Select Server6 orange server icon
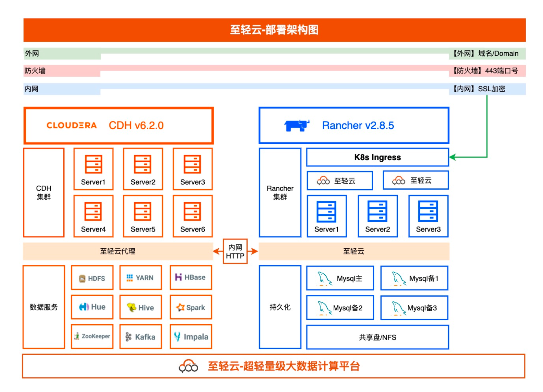543x392 pixels. (x=192, y=212)
